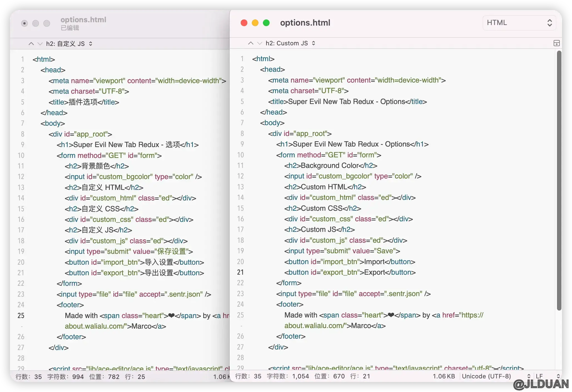The width and height of the screenshot is (572, 392).
Task: Click the Export button code line
Action: 350,272
